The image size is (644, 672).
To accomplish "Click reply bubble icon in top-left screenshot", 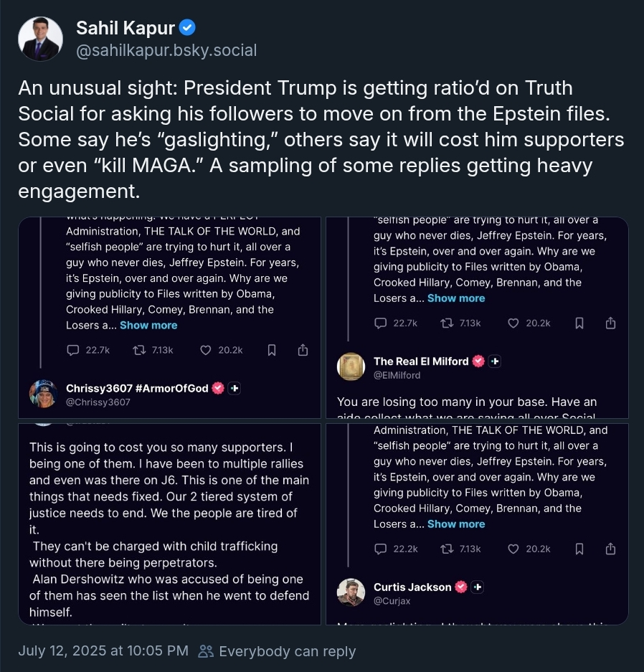I will pos(72,350).
